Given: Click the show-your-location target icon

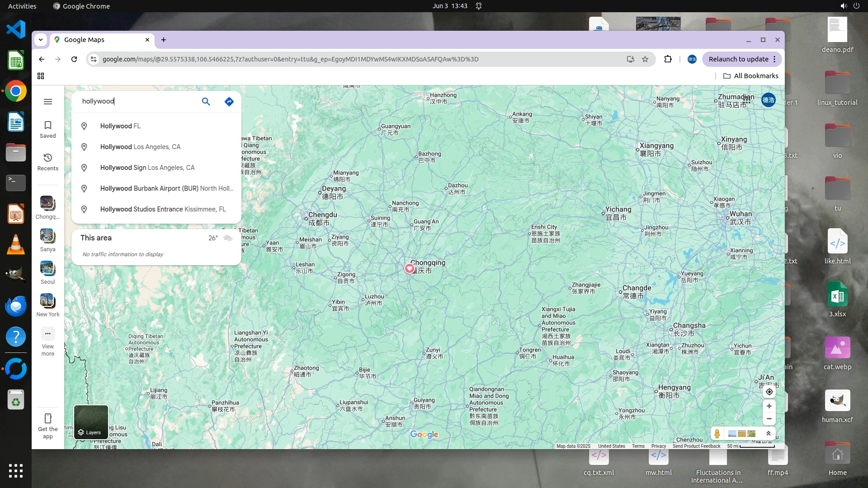Looking at the screenshot, I should pyautogui.click(x=769, y=392).
